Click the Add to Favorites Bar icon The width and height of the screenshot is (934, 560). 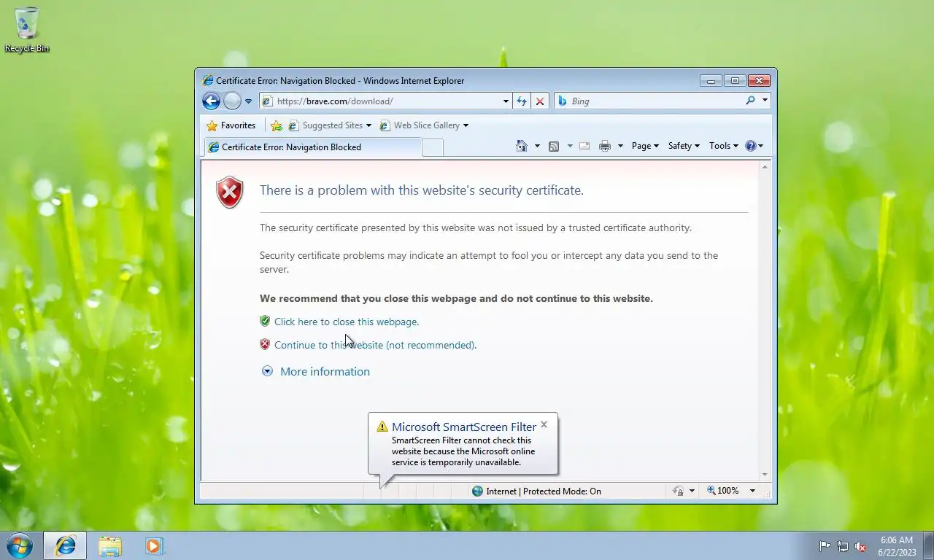[x=276, y=125]
